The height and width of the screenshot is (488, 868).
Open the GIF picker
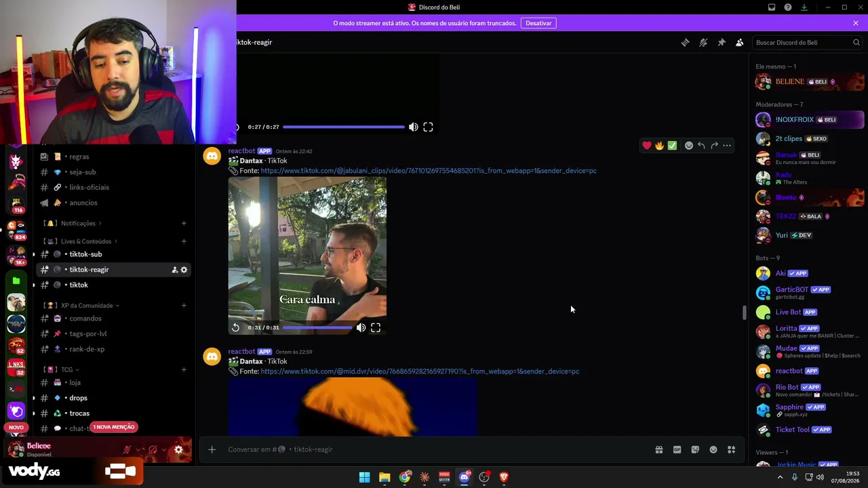[677, 449]
